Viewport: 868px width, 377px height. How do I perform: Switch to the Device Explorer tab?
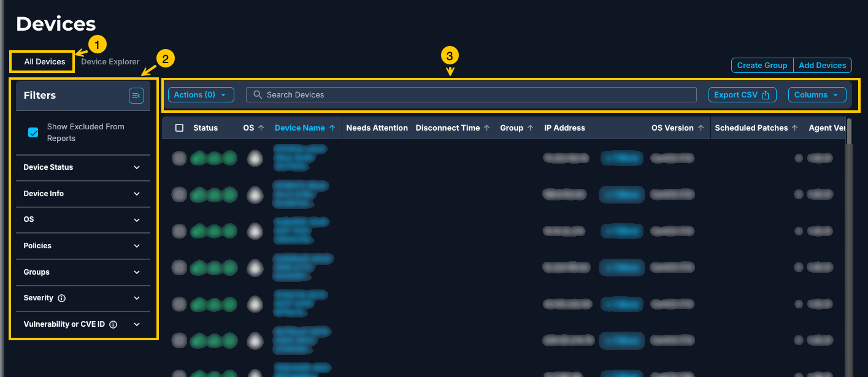pos(110,62)
